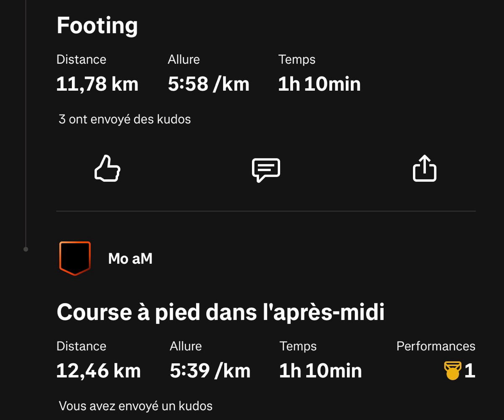The width and height of the screenshot is (504, 420).
Task: Click the Allure label above 5:39 /km
Action: 186,346
